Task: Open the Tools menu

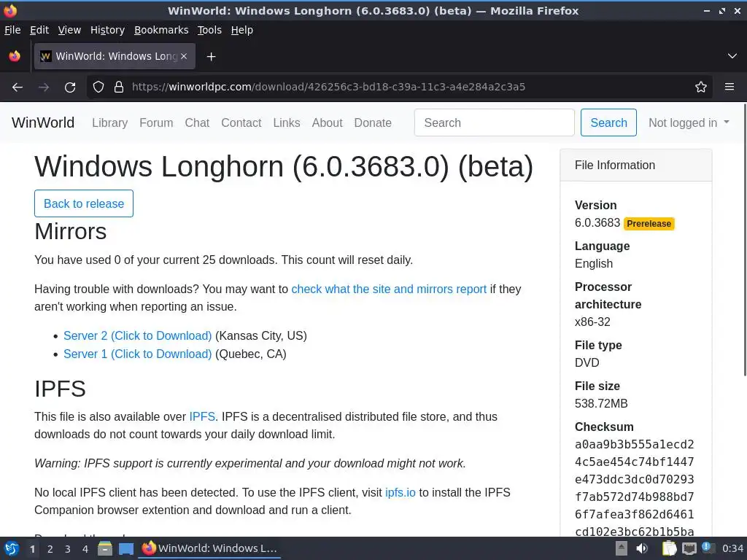Action: 209,30
